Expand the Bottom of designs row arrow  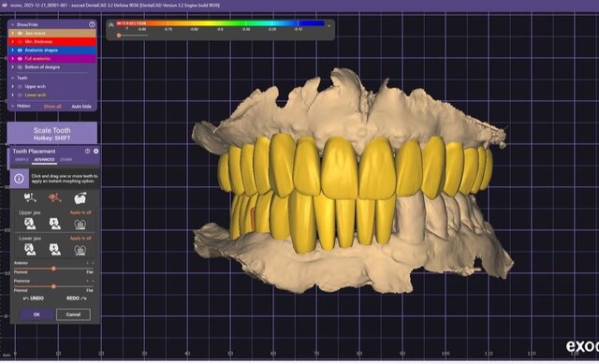pos(12,66)
